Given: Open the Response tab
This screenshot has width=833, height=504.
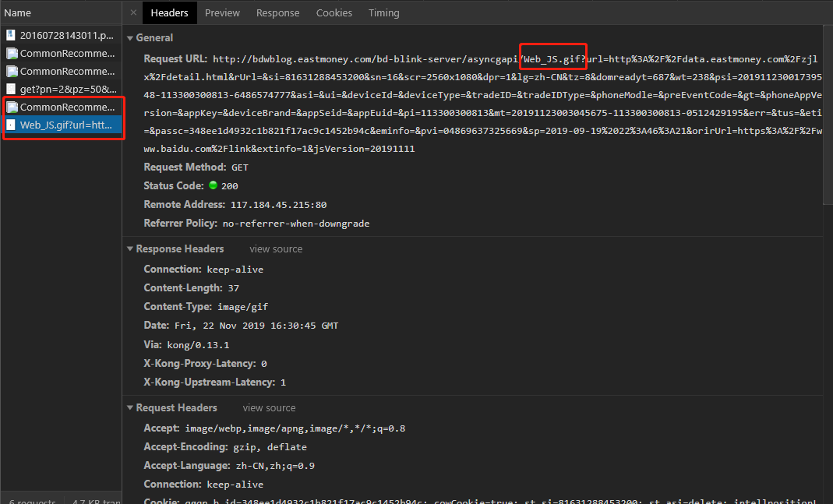Looking at the screenshot, I should (x=278, y=12).
